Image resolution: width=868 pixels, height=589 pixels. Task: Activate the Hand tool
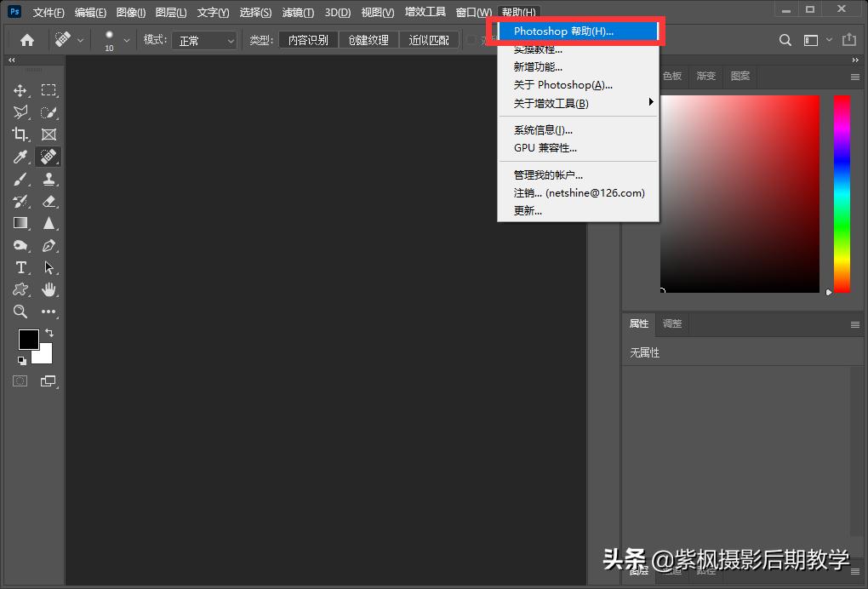[49, 289]
